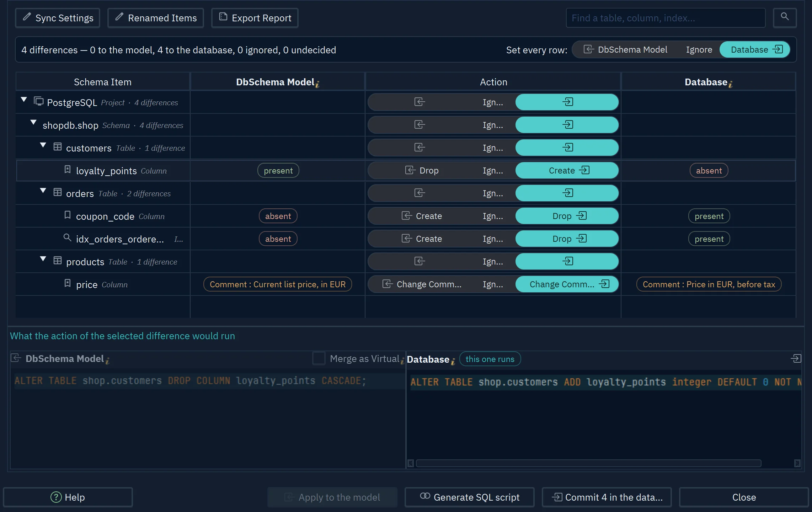The width and height of the screenshot is (812, 512).
Task: Click the info icon beside Database column header
Action: (731, 84)
